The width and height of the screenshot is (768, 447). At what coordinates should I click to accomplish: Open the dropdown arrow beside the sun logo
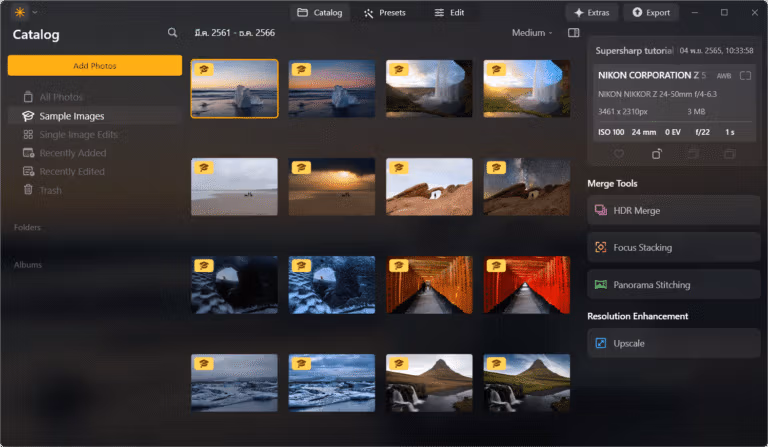tap(35, 12)
